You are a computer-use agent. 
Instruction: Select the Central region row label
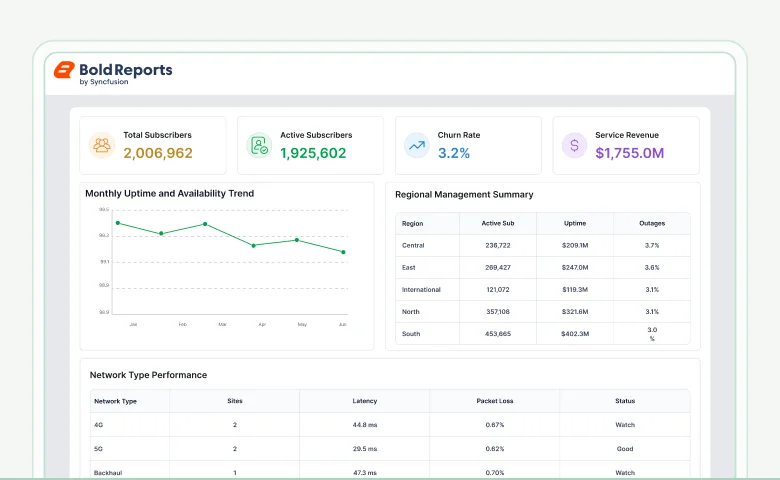tap(413, 246)
